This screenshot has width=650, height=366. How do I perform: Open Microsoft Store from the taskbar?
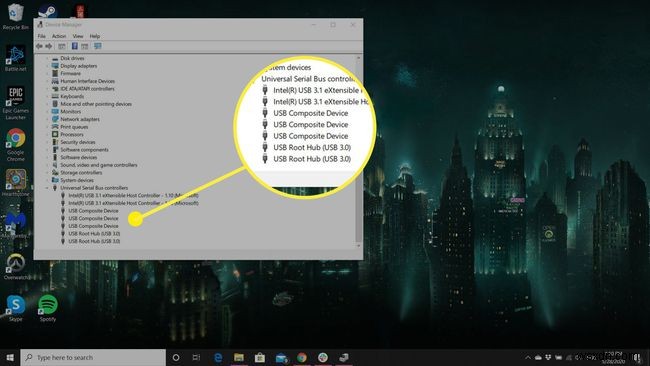point(260,357)
